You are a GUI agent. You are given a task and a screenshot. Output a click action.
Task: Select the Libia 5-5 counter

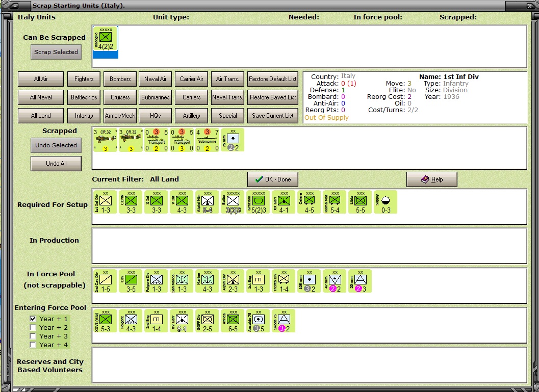[360, 202]
